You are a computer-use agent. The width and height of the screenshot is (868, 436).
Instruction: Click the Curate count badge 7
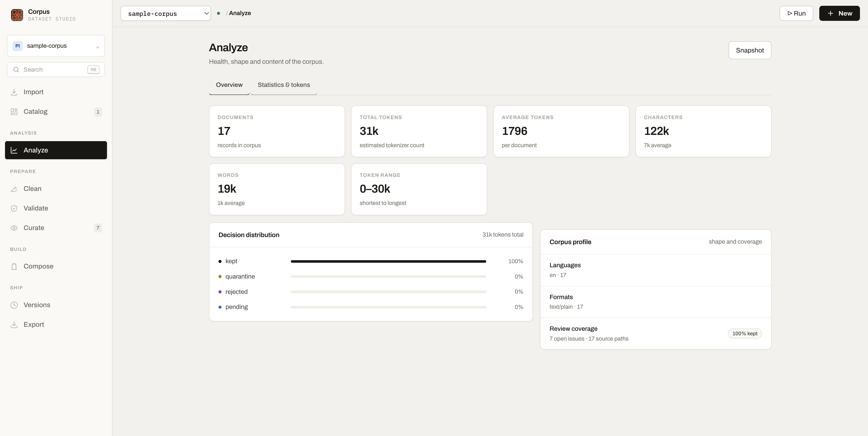coord(98,228)
